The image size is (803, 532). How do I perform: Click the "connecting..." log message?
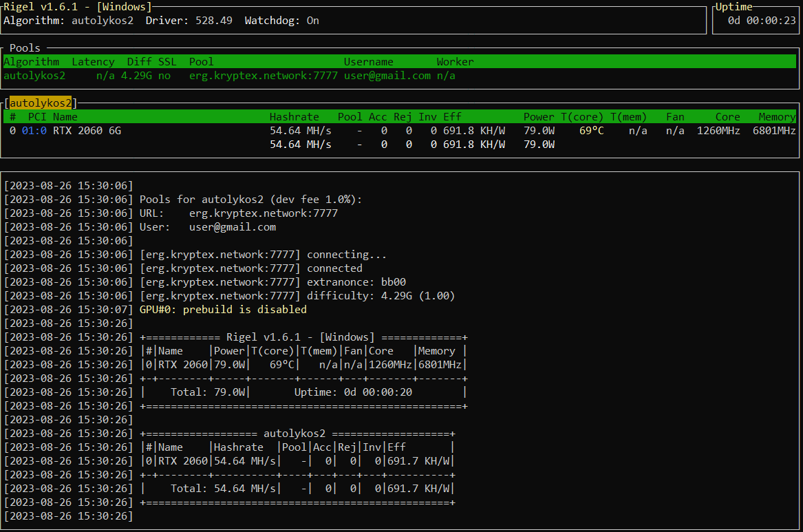click(347, 255)
